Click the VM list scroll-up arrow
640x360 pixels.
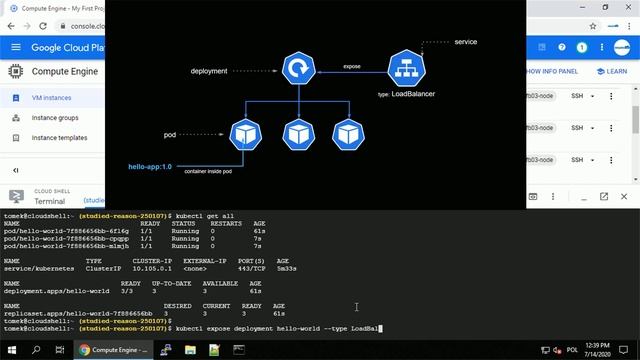636,89
